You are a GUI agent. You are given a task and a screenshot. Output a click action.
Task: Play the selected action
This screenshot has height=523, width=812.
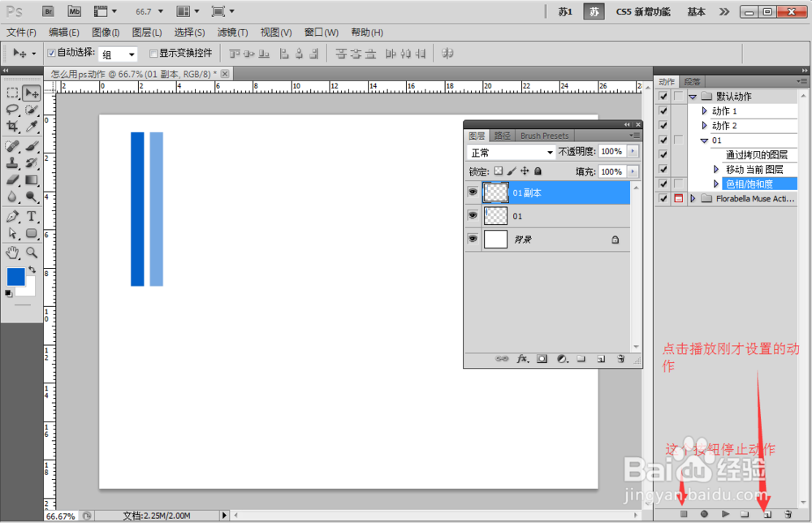pyautogui.click(x=725, y=514)
